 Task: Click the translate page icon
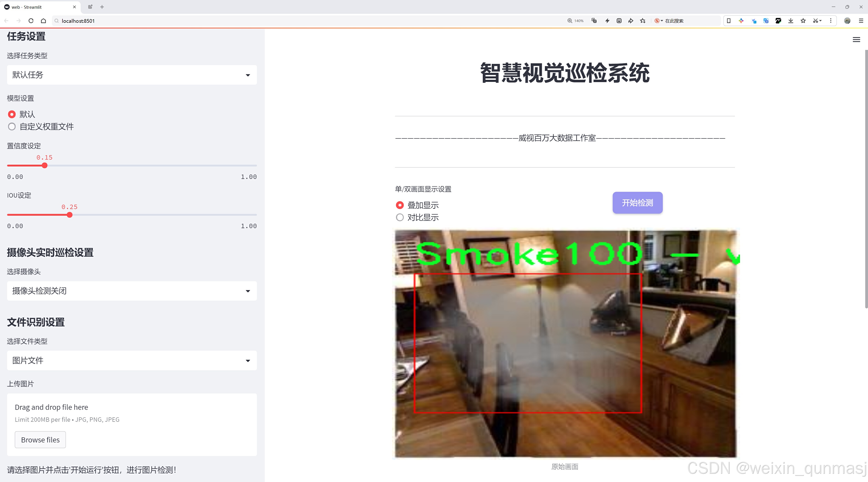pyautogui.click(x=594, y=21)
